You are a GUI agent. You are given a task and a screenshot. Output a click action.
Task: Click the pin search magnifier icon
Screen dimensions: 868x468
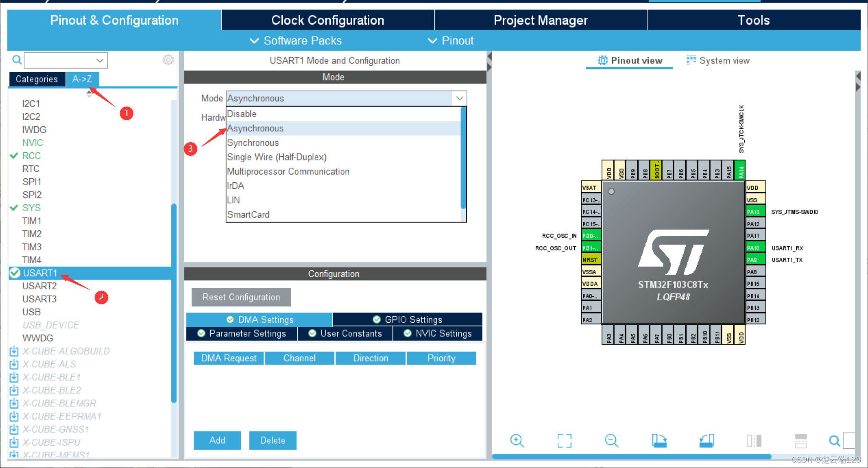point(834,441)
